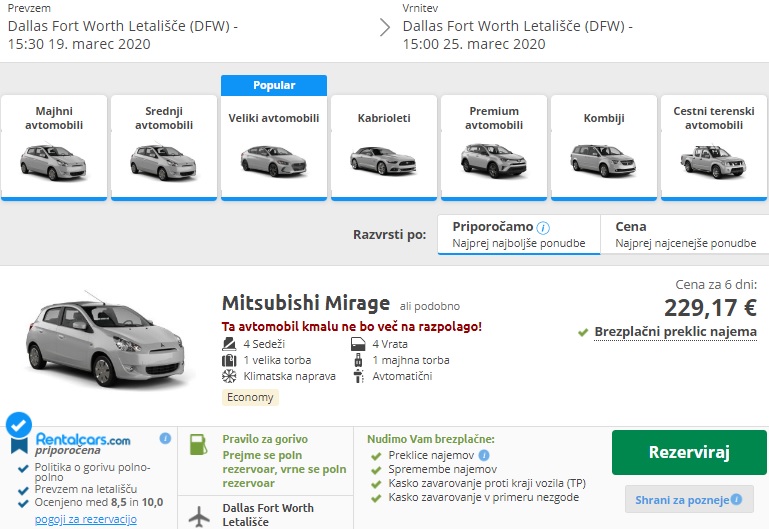Open pogoji za rezervacijo link

85,519
